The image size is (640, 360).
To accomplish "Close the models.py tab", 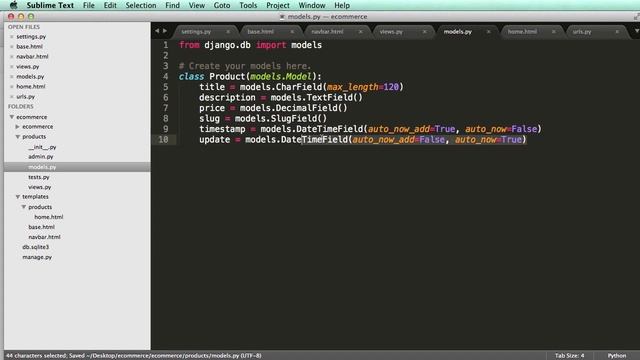I will coord(489,31).
